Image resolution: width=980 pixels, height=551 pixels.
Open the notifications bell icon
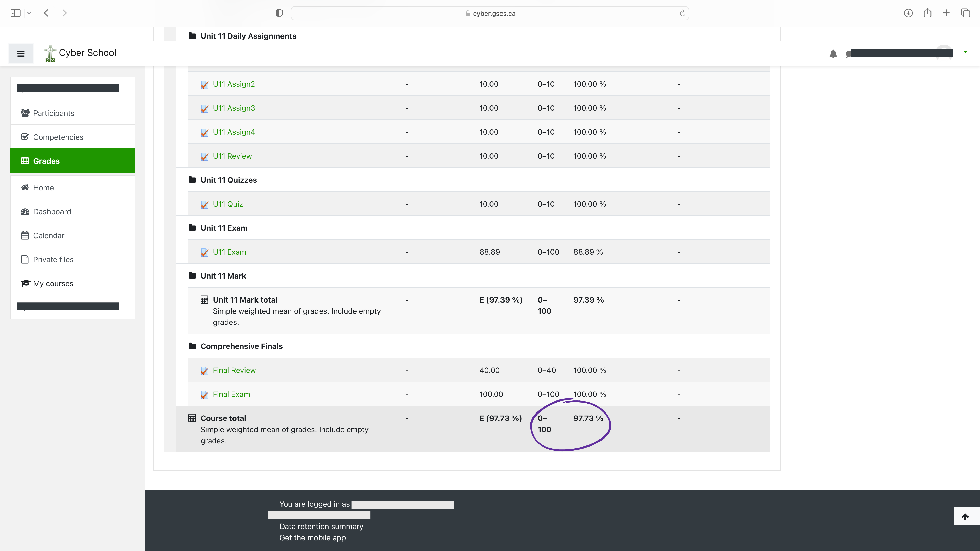pos(833,54)
